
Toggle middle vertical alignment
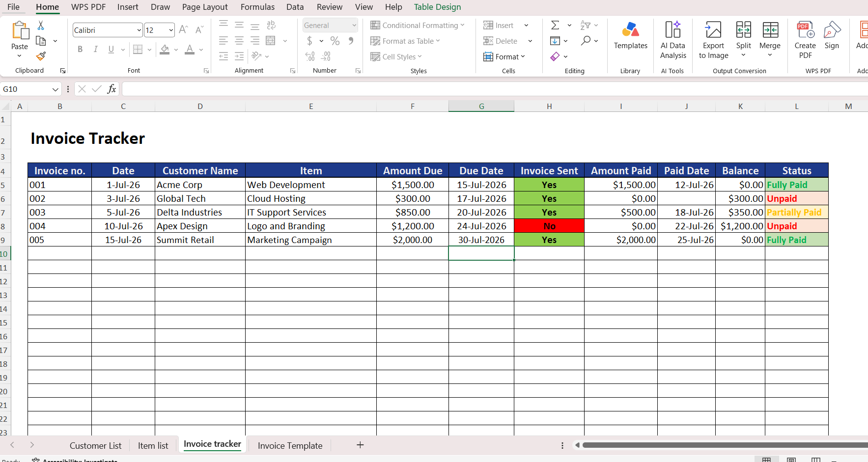pos(239,25)
